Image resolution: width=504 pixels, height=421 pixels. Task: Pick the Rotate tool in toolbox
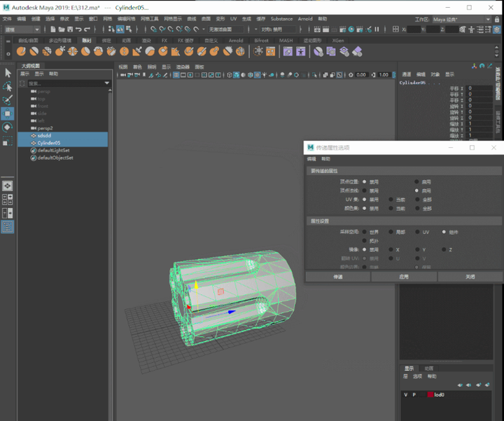click(x=8, y=127)
